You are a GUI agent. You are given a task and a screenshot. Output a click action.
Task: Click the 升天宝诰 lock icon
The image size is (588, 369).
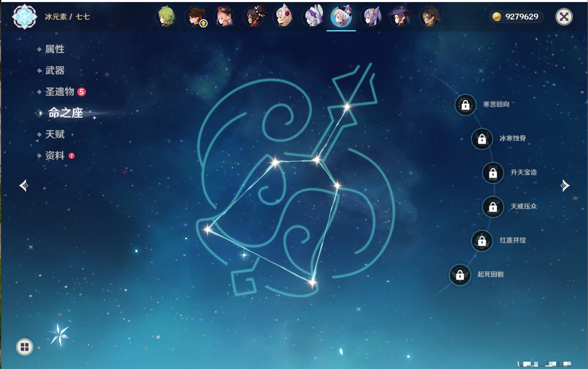pos(493,173)
